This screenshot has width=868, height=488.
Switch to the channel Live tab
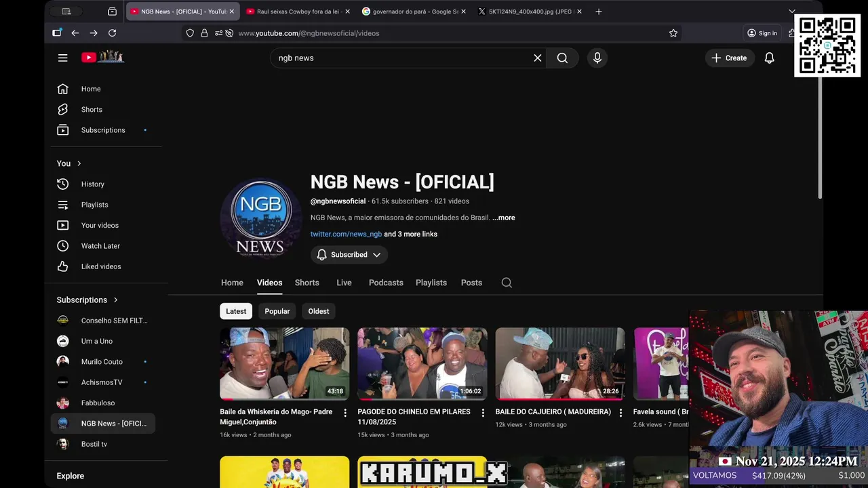point(344,283)
